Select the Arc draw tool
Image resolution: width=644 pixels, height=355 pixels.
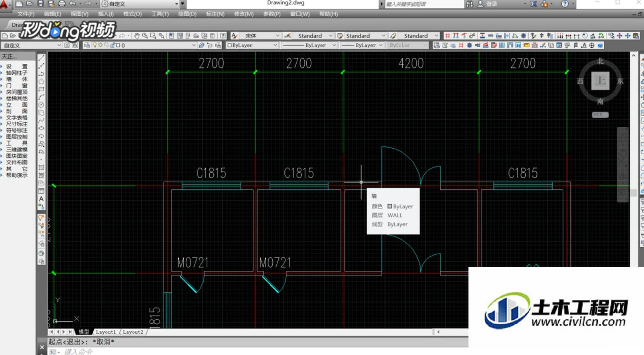tap(41, 97)
